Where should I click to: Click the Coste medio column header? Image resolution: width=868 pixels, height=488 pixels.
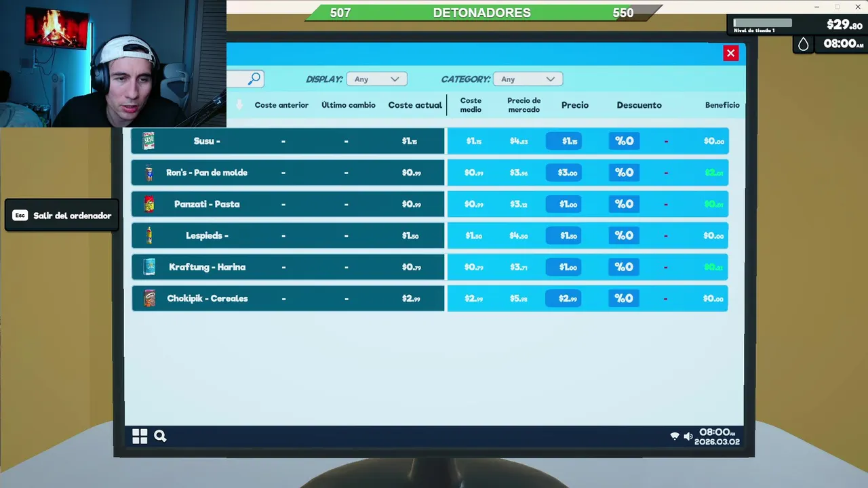tap(471, 105)
